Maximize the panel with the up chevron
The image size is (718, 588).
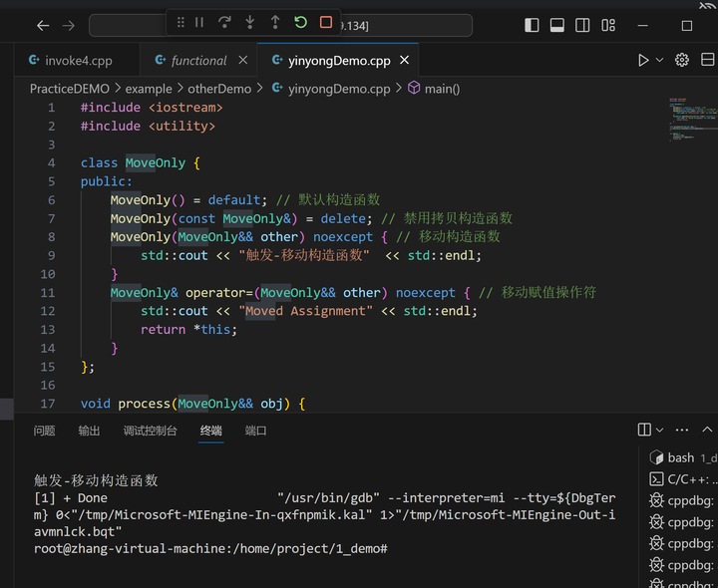coord(707,430)
